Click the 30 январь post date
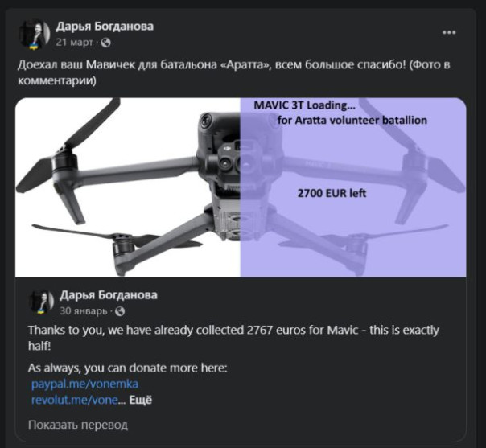 click(x=84, y=311)
